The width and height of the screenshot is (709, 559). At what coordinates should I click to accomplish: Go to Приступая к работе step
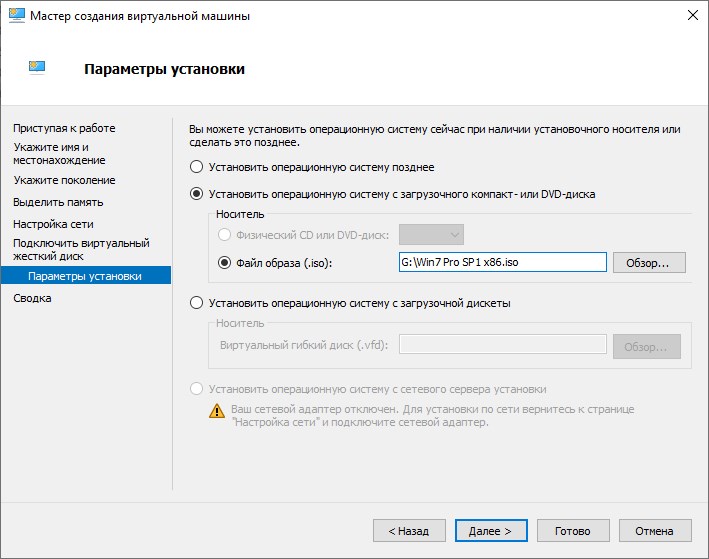(x=64, y=128)
